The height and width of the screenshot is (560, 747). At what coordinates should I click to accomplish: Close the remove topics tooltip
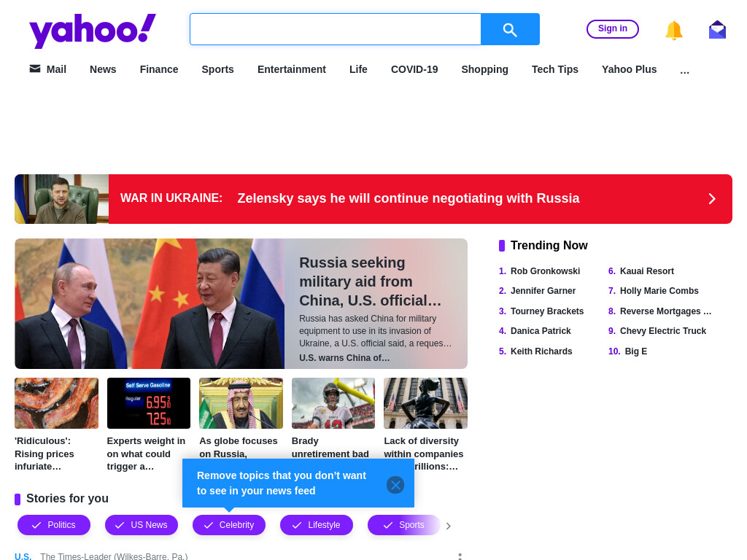click(x=395, y=485)
